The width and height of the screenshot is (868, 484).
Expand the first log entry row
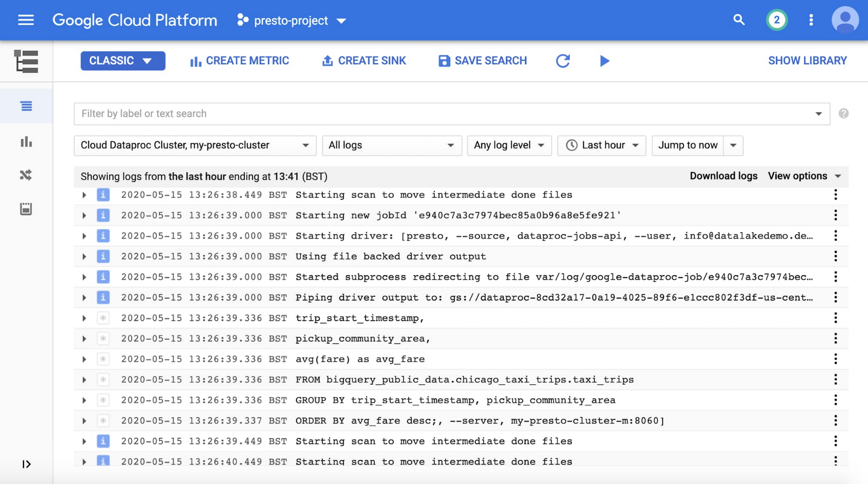click(x=84, y=194)
